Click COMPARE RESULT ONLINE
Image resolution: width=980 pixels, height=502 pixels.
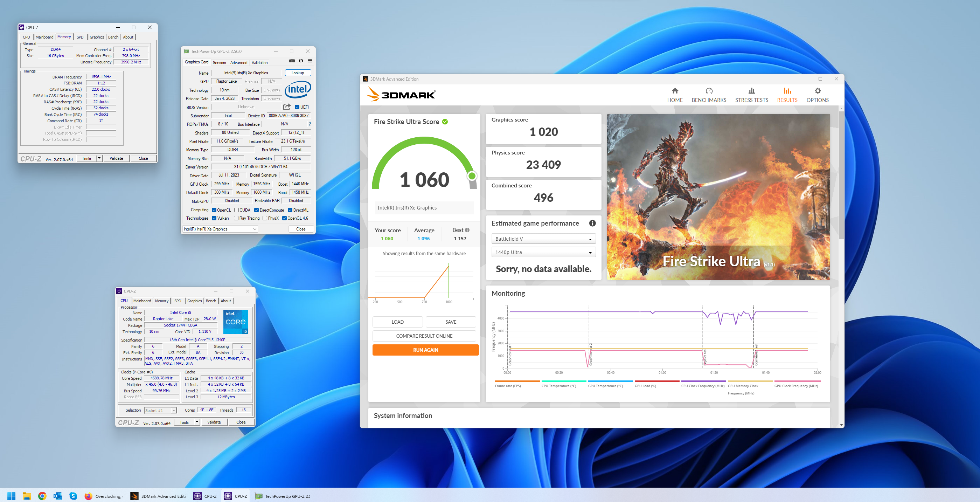click(424, 336)
